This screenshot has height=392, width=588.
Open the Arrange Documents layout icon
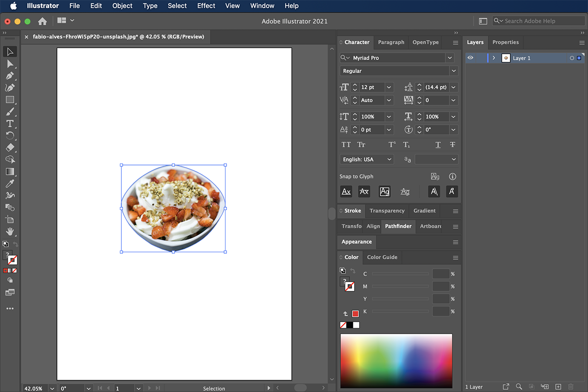coord(62,21)
